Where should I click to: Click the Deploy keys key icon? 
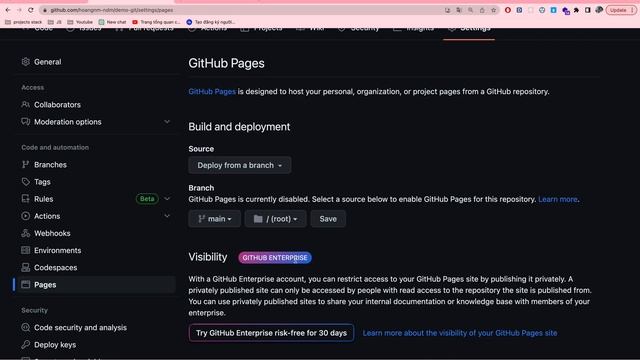click(x=26, y=344)
